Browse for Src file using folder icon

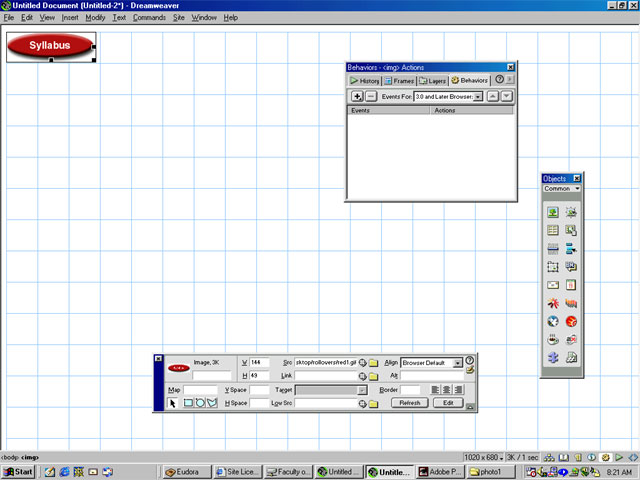tap(372, 363)
